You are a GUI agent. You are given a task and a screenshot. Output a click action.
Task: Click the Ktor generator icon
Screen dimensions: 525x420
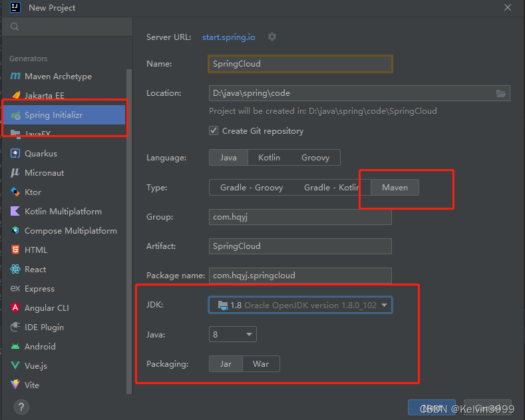pyautogui.click(x=15, y=192)
